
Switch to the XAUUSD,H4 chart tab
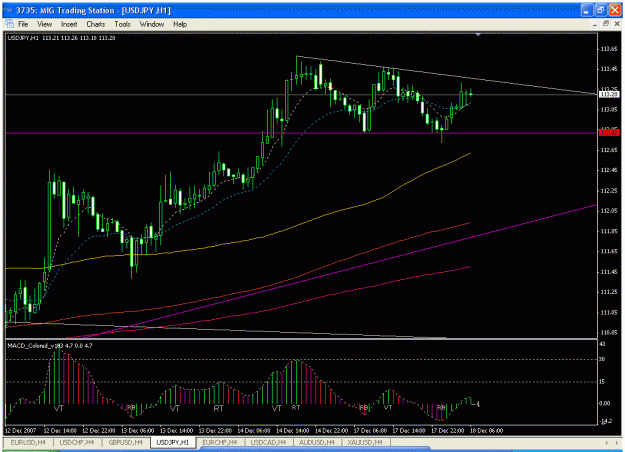[x=365, y=442]
